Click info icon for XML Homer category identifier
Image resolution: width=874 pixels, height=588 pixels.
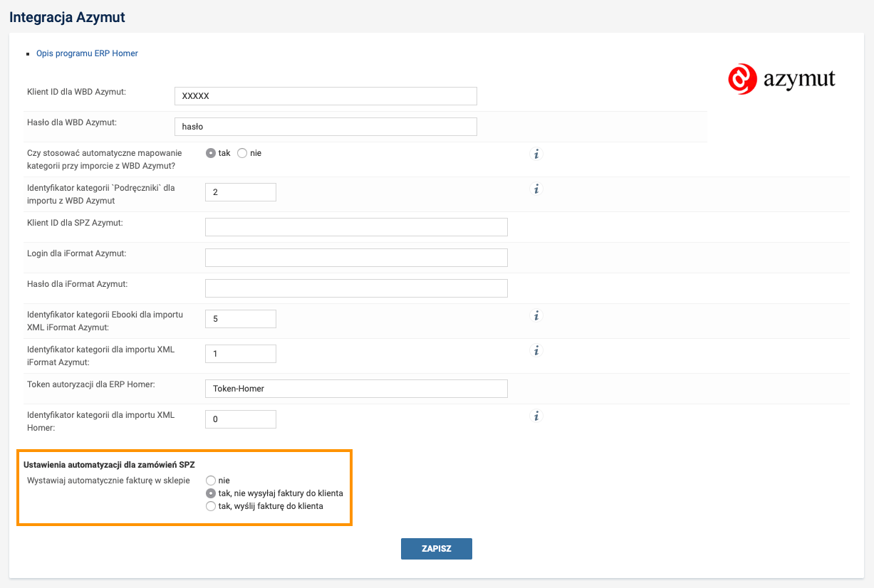pos(536,416)
